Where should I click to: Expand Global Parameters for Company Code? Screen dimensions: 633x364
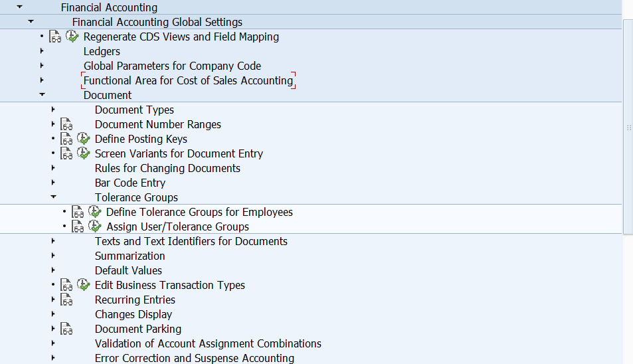click(x=42, y=65)
